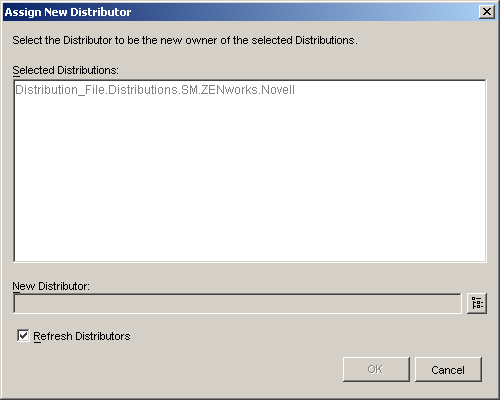
Task: Dismiss dialog with the Cancel button
Action: (x=448, y=369)
